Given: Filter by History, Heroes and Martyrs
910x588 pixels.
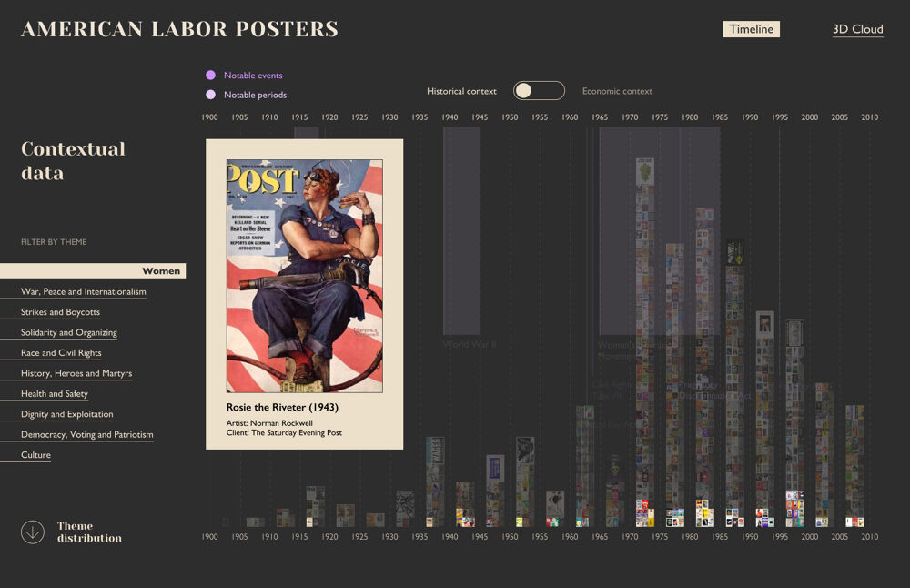Looking at the screenshot, I should click(76, 373).
